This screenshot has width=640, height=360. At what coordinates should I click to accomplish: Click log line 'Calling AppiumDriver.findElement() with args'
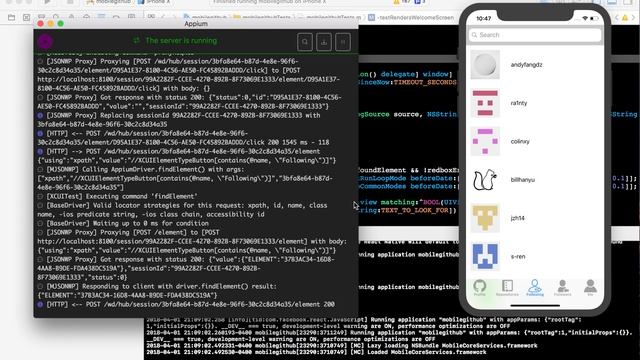click(x=145, y=169)
